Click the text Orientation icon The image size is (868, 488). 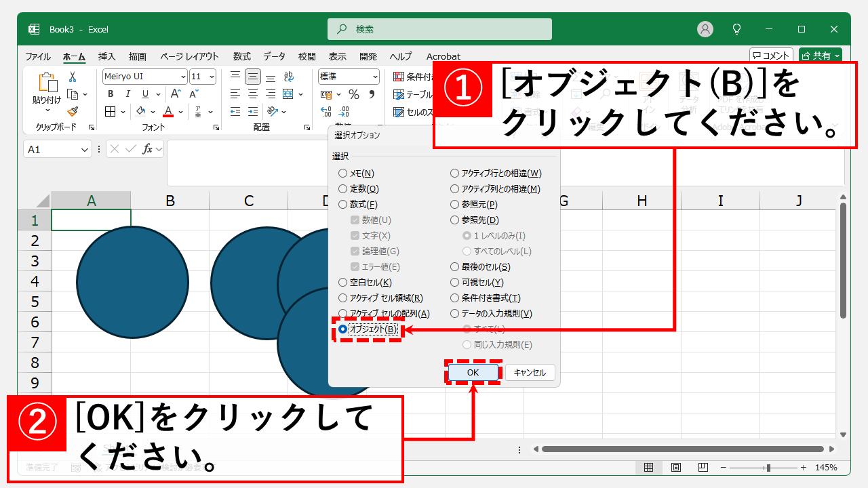[272, 111]
